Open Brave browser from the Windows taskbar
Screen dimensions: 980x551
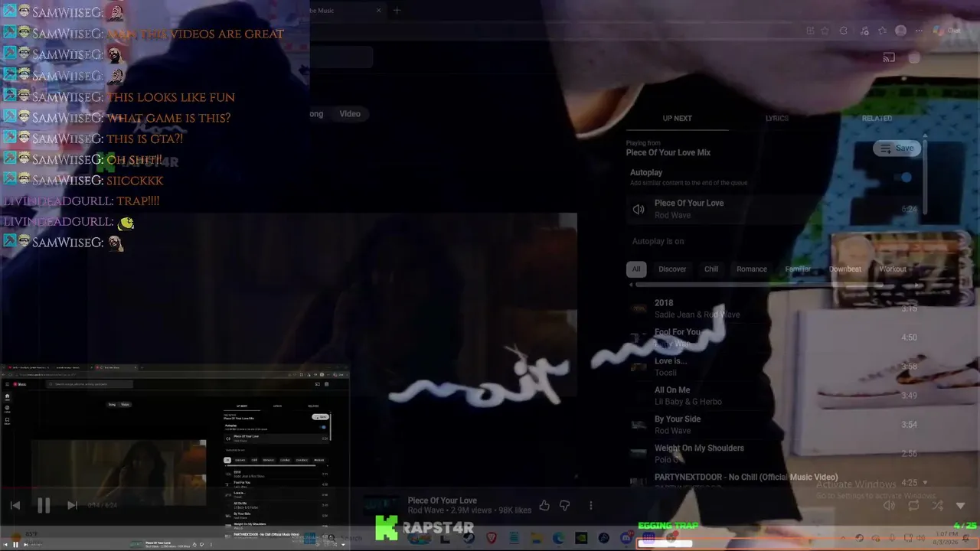491,538
